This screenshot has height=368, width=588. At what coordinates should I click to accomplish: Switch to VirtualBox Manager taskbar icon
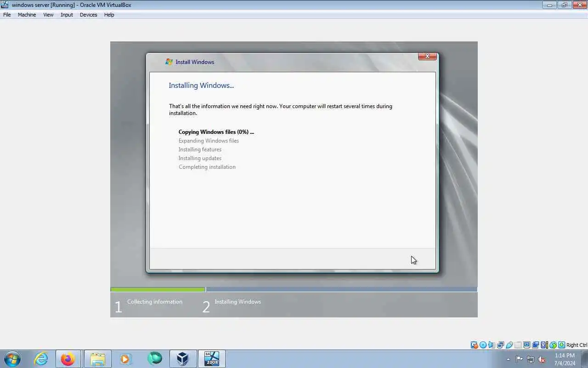point(183,359)
